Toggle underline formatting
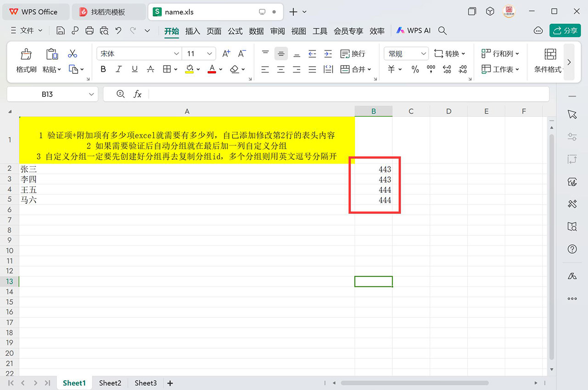This screenshot has width=588, height=390. (x=134, y=69)
